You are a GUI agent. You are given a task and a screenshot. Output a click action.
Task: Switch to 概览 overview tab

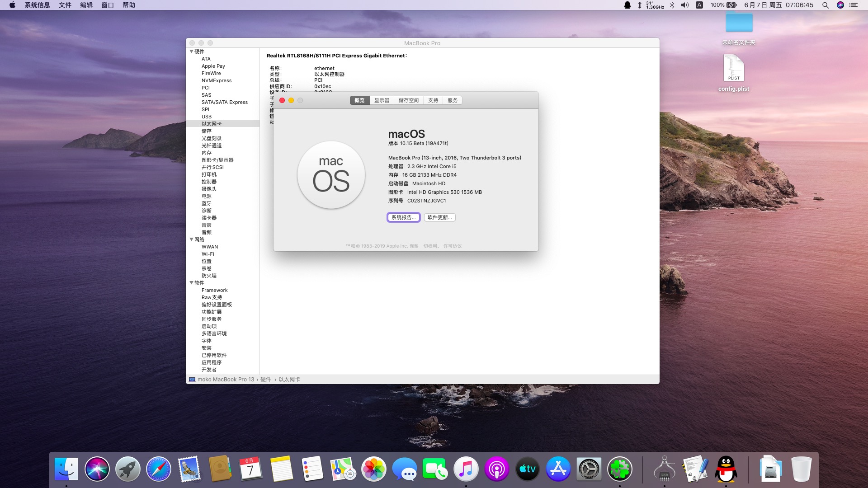coord(359,100)
